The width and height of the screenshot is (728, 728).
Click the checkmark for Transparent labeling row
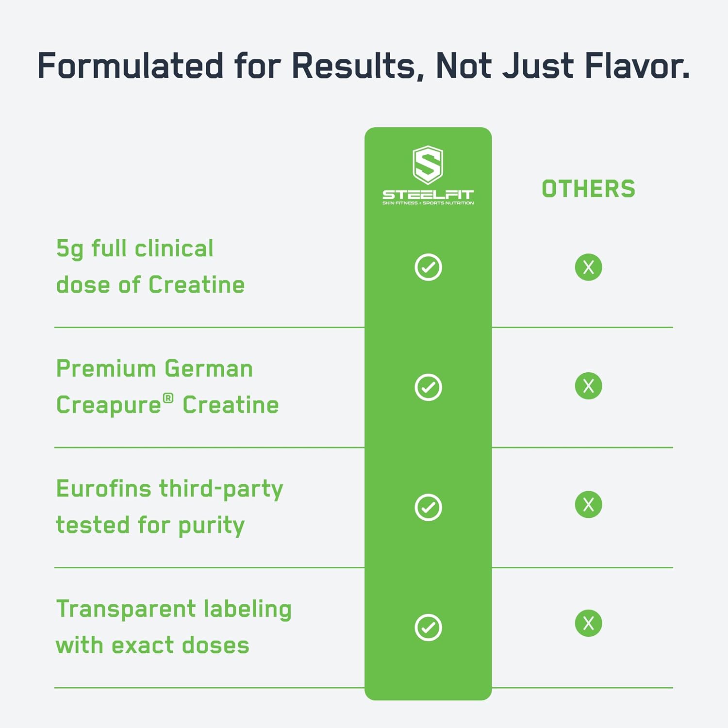tap(428, 628)
